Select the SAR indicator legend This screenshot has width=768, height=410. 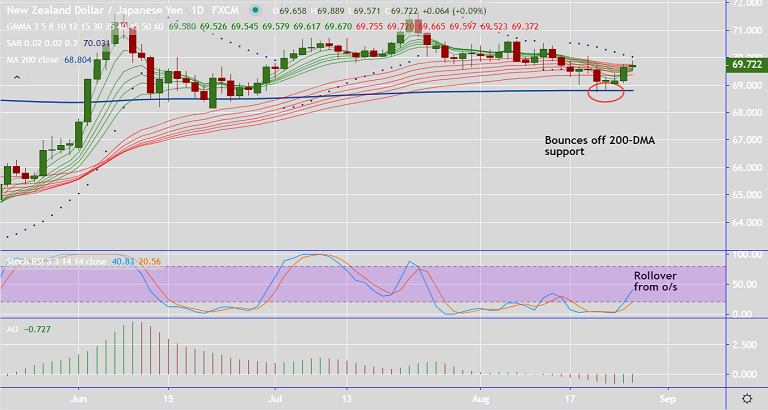pyautogui.click(x=43, y=43)
